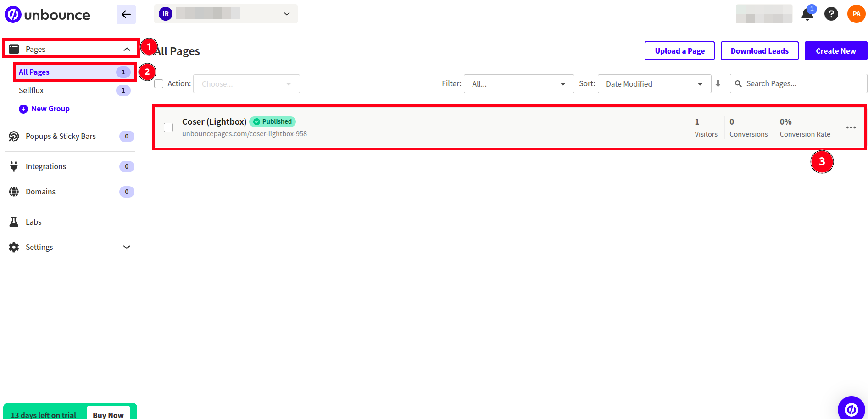This screenshot has height=419, width=868.
Task: Click the Unbounce logo
Action: pos(47,15)
